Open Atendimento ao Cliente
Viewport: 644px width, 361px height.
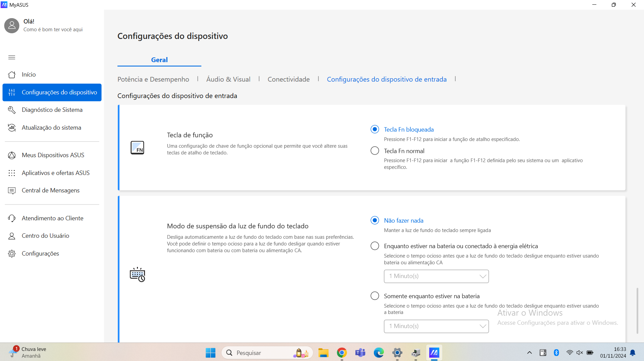[x=52, y=218]
